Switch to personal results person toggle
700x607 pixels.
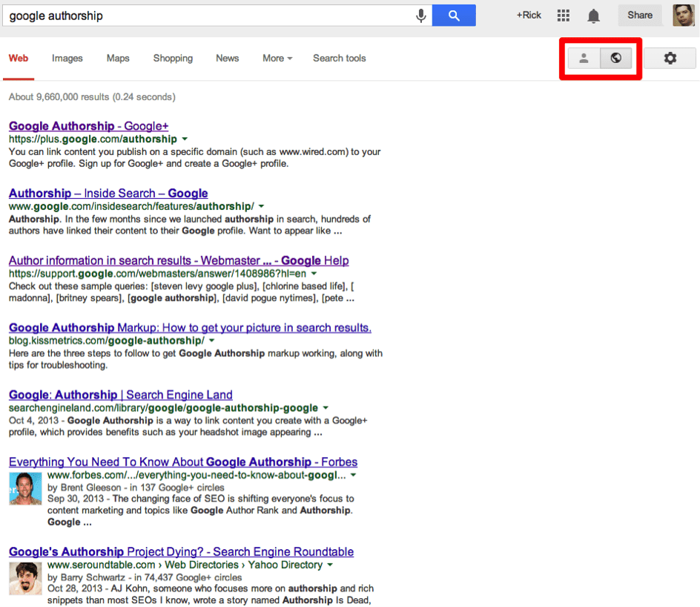[x=584, y=58]
